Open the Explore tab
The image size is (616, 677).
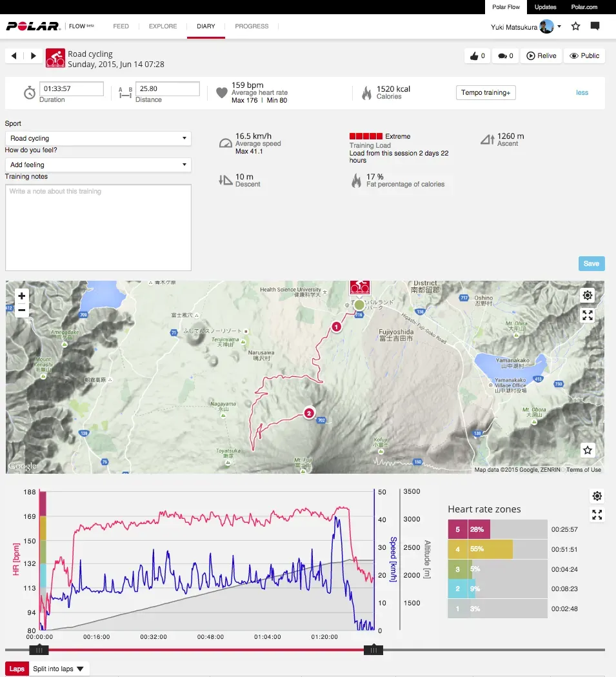point(163,26)
